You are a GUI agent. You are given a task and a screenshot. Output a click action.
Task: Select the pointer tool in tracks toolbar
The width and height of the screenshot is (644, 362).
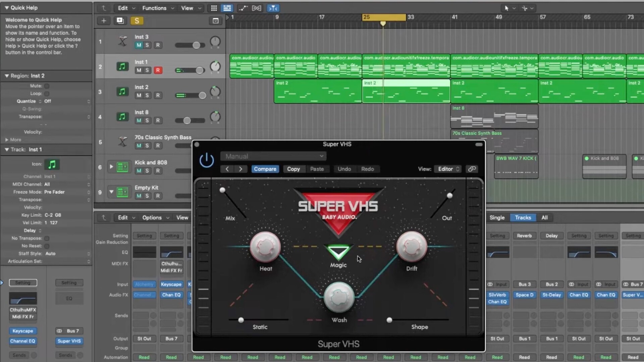pos(506,8)
